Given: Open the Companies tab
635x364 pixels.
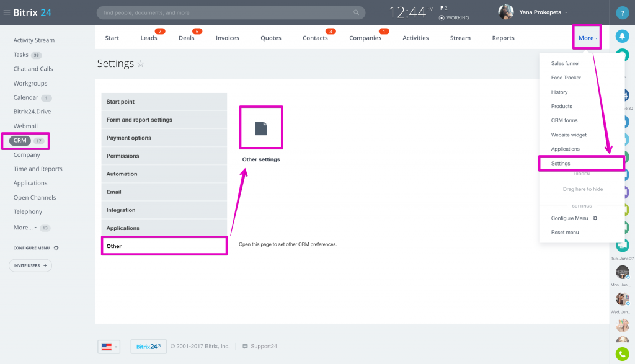Looking at the screenshot, I should point(365,38).
